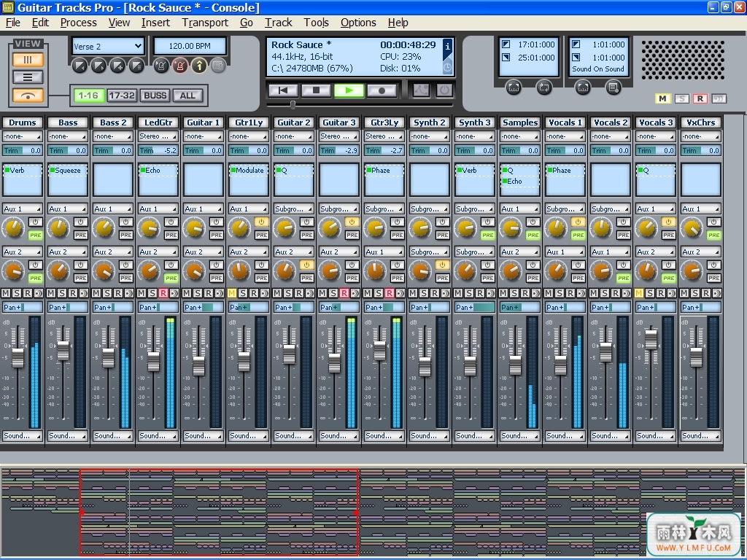Viewport: 747px width, 560px height.
Task: Switch to the track list view icon
Action: click(x=28, y=77)
